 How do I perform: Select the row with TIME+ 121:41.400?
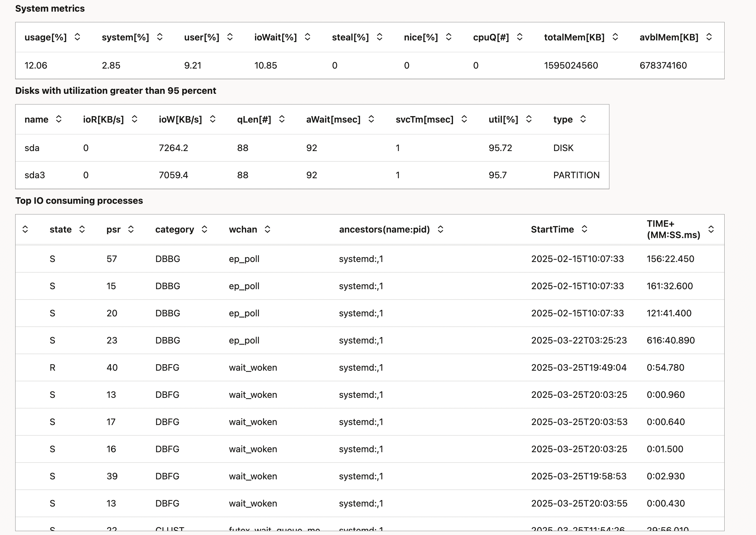tap(370, 313)
